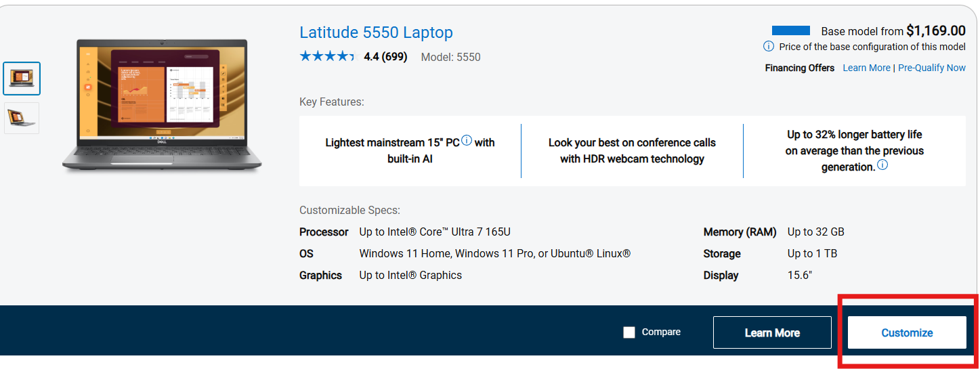
Task: Click the Compare label text
Action: click(661, 332)
